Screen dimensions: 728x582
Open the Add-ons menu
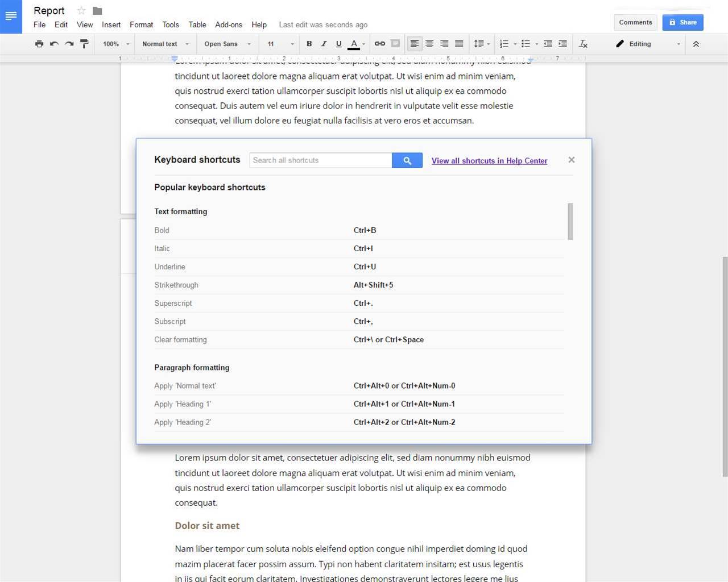click(x=229, y=24)
